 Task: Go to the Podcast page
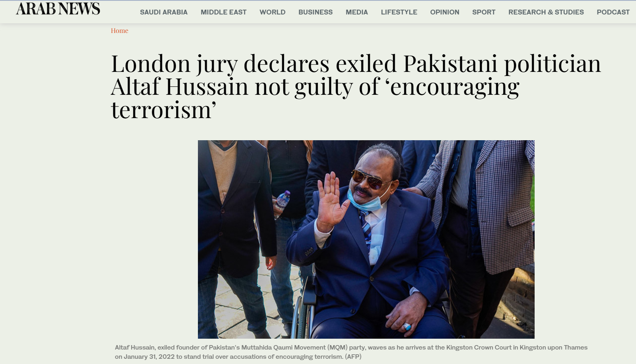(x=613, y=12)
